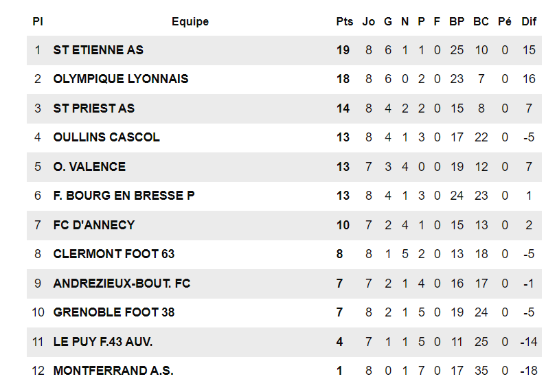This screenshot has height=392, width=557.
Task: Click the ST ETIENNE AS team name
Action: [98, 50]
